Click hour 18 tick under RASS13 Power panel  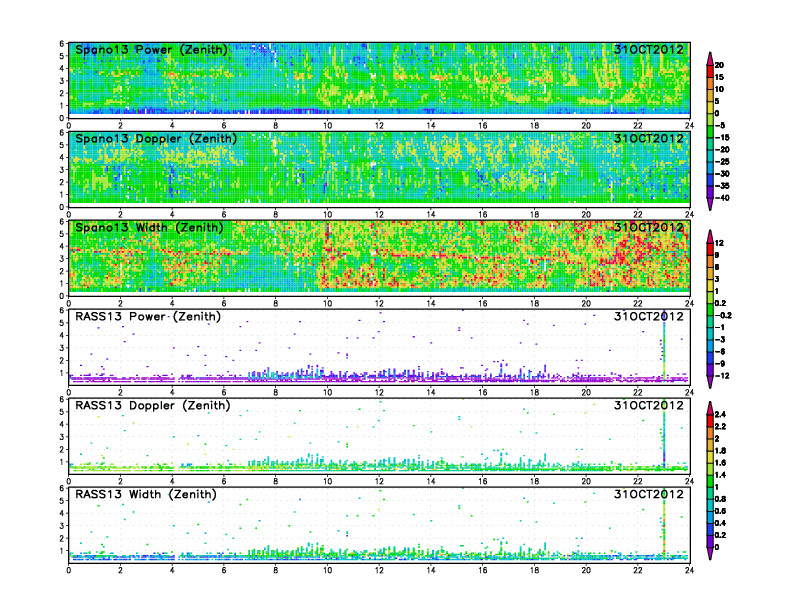(534, 392)
